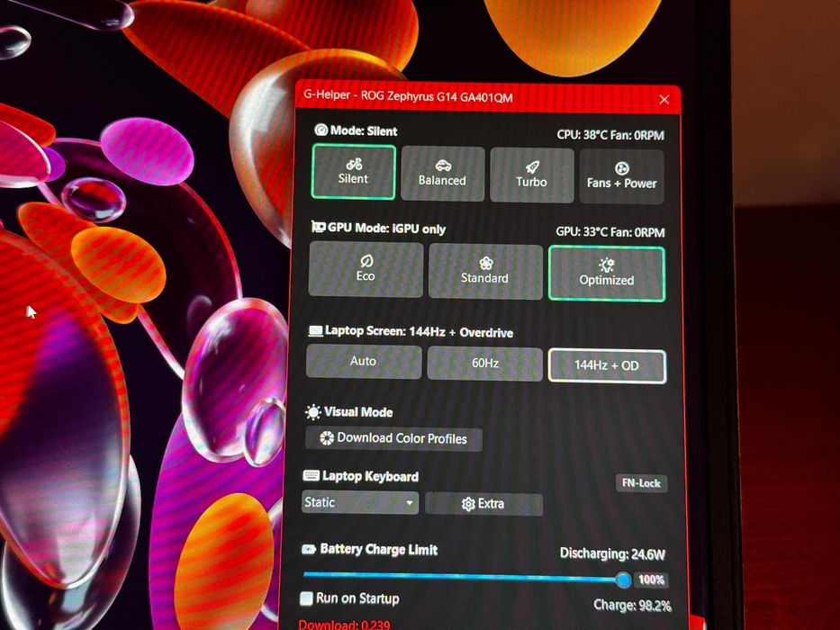The height and width of the screenshot is (630, 840).
Task: Select 144Hz + OD screen mode
Action: pyautogui.click(x=607, y=366)
